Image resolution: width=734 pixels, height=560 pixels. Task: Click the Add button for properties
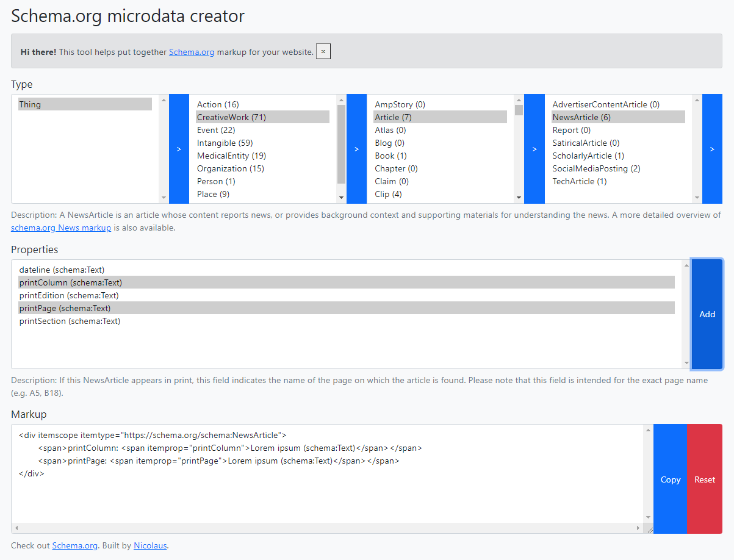click(x=707, y=314)
